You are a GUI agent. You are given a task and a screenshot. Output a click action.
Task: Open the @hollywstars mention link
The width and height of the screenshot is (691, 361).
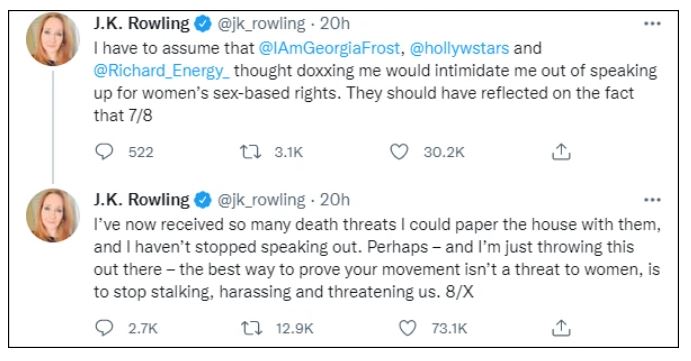click(459, 48)
